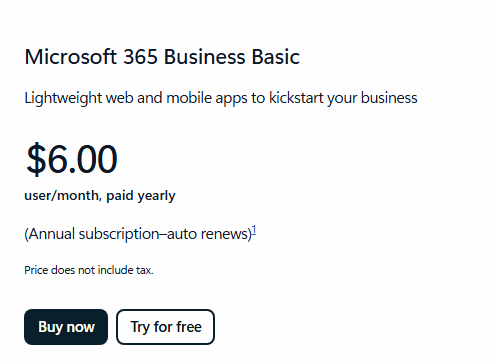Screen dimensions: 492x363
Task: Click the word 'Annual' in the subscription note
Action: click(x=52, y=234)
